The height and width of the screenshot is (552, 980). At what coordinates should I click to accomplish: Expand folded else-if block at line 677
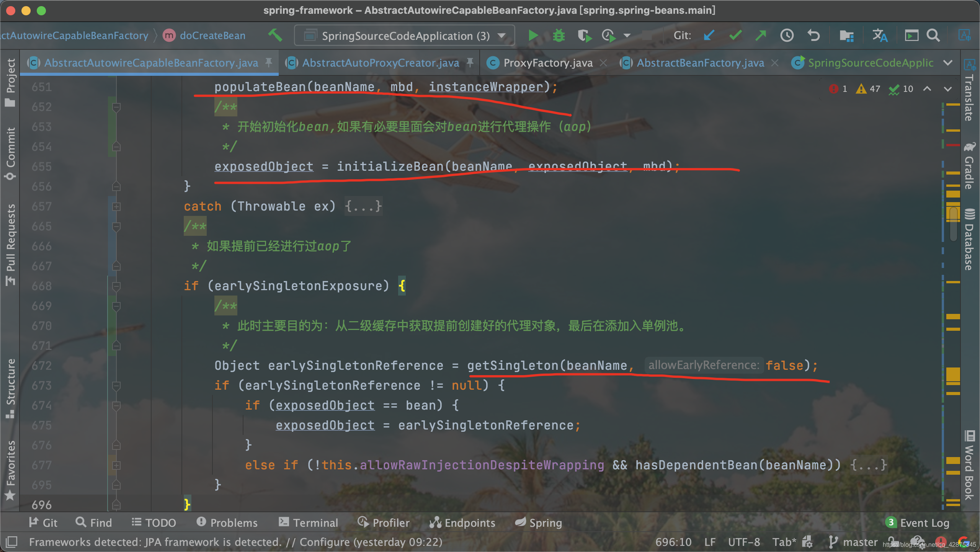point(116,465)
